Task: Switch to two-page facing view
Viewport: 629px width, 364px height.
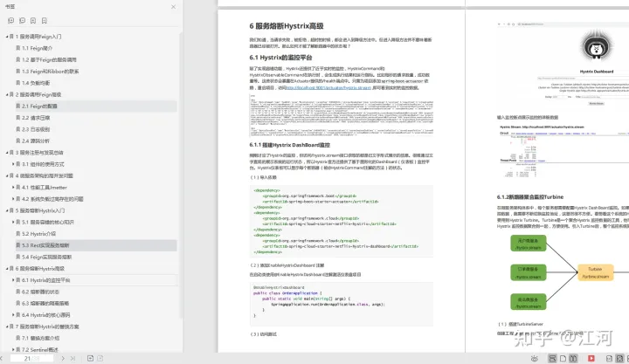Action: tap(573, 359)
